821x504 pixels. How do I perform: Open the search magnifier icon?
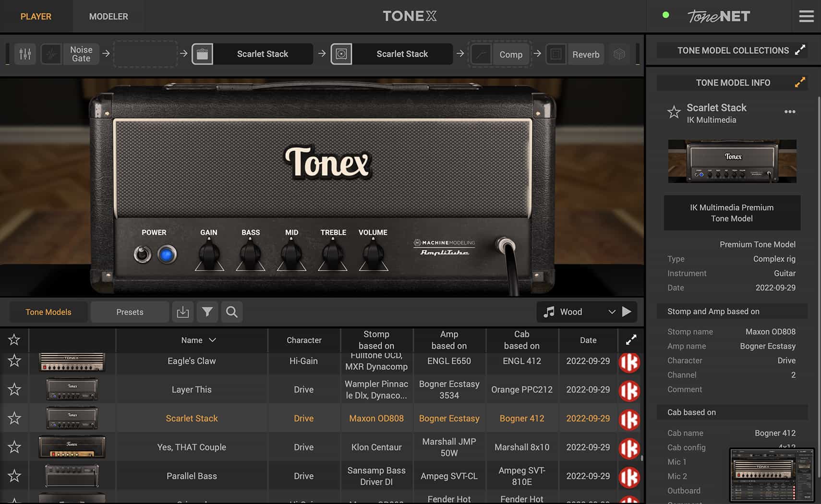click(x=232, y=312)
